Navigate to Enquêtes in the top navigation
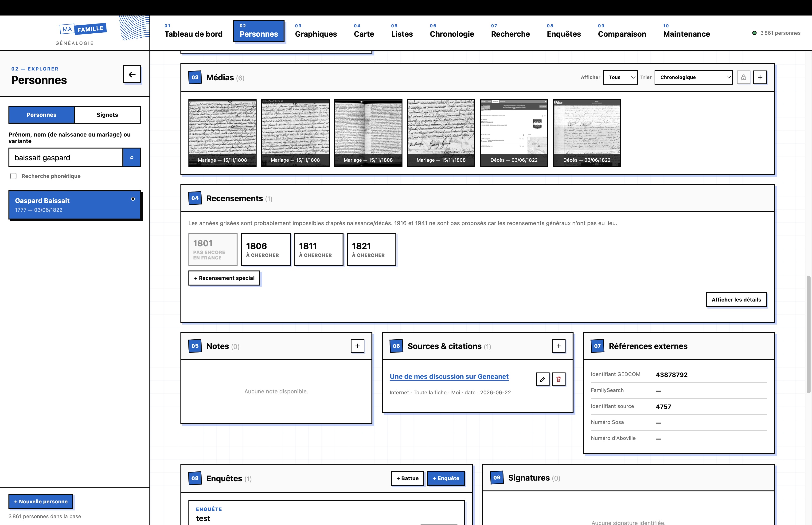The height and width of the screenshot is (525, 812). (564, 31)
